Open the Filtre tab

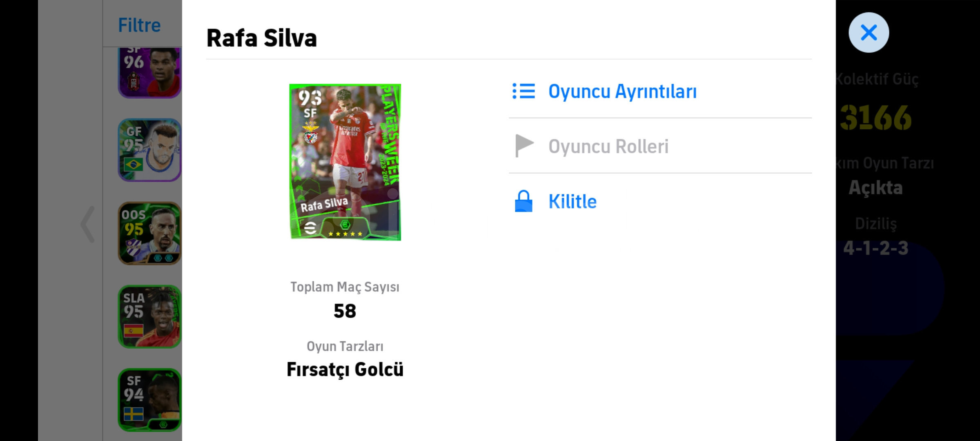coord(139,25)
